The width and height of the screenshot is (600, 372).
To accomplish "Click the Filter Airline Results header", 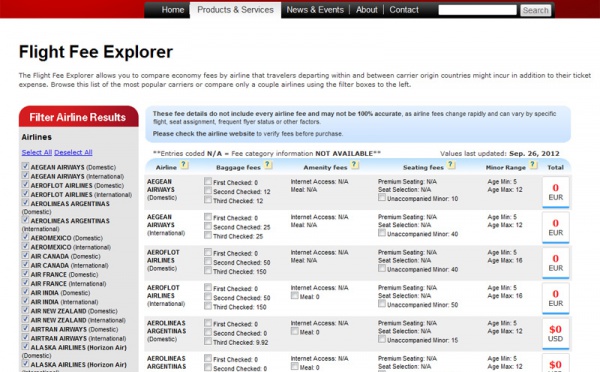I will coord(78,117).
